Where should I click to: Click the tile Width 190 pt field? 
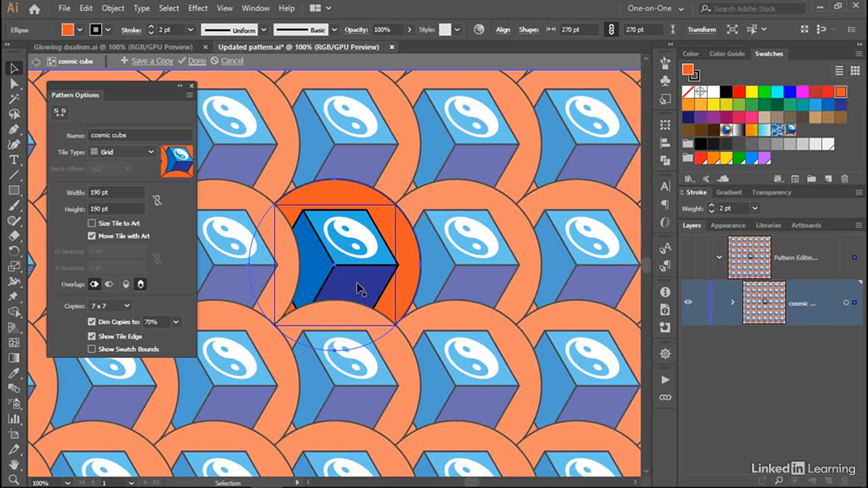pos(117,192)
